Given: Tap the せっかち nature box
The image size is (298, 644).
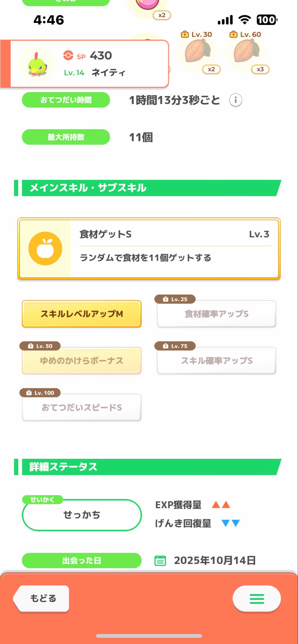Looking at the screenshot, I should tap(82, 515).
